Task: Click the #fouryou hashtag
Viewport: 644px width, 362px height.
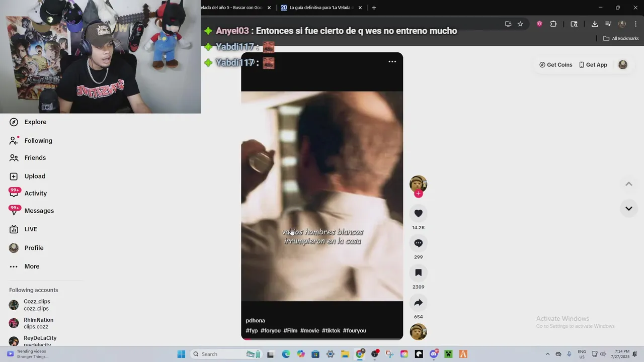Action: pyautogui.click(x=354, y=331)
